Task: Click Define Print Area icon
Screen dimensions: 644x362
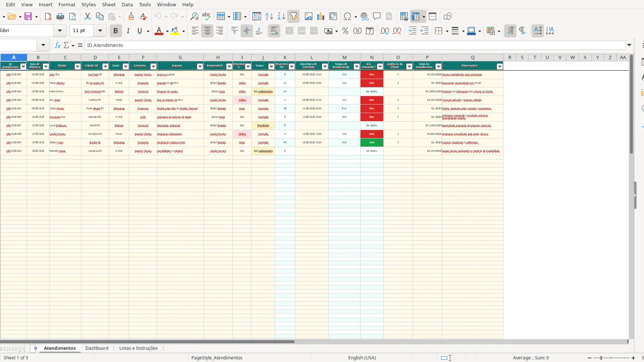Action: tap(405, 17)
